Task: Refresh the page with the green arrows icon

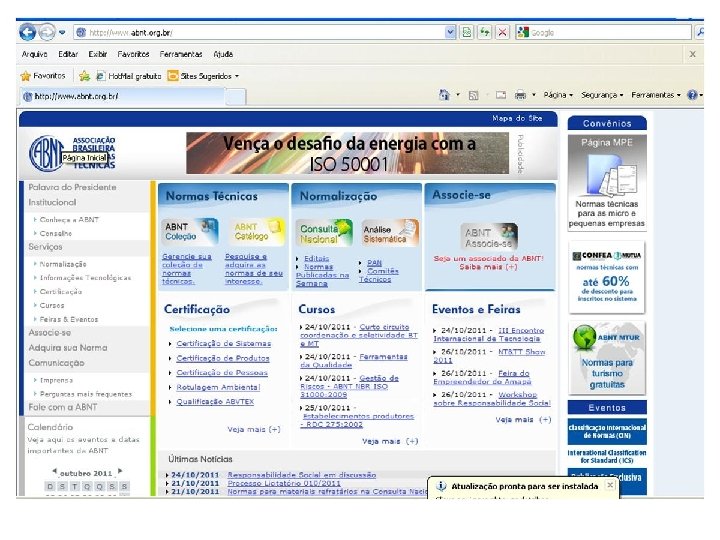Action: pos(485,32)
